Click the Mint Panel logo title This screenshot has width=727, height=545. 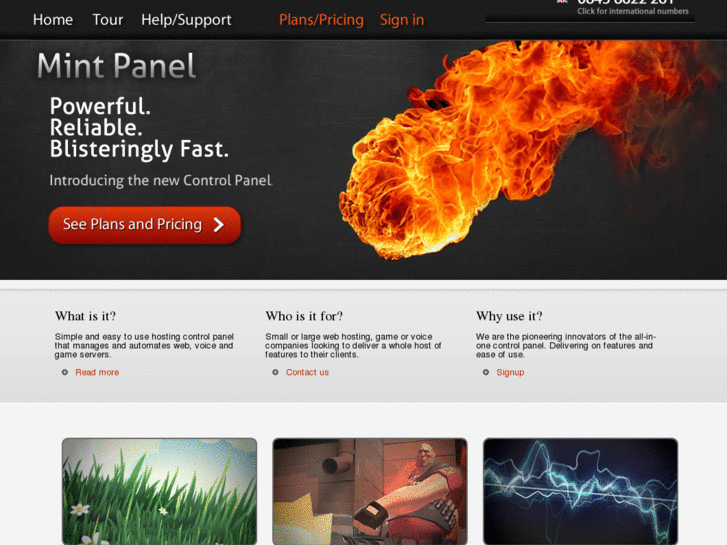click(x=116, y=66)
